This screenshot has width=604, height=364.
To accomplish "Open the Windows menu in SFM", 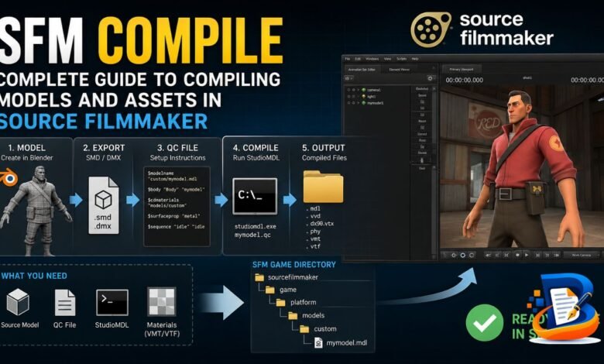I will pyautogui.click(x=372, y=59).
